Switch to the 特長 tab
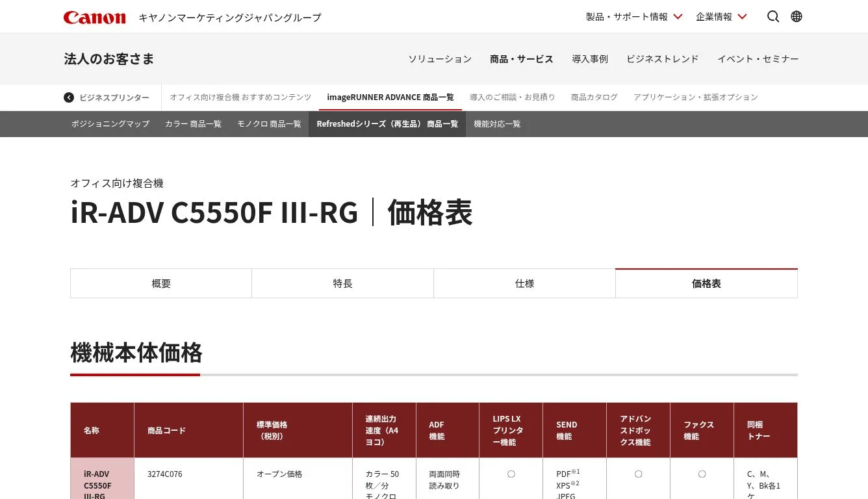 pyautogui.click(x=343, y=284)
